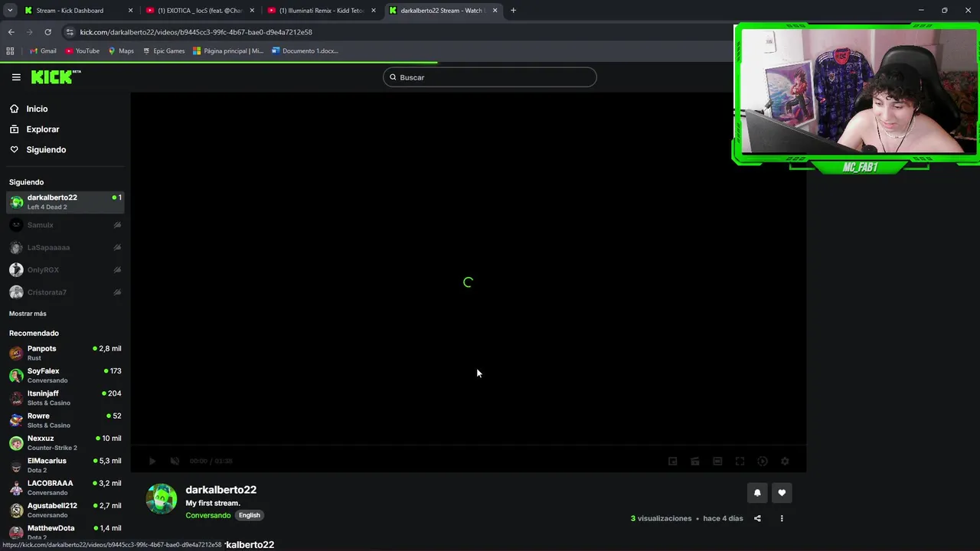Go back in browser

coord(11,32)
